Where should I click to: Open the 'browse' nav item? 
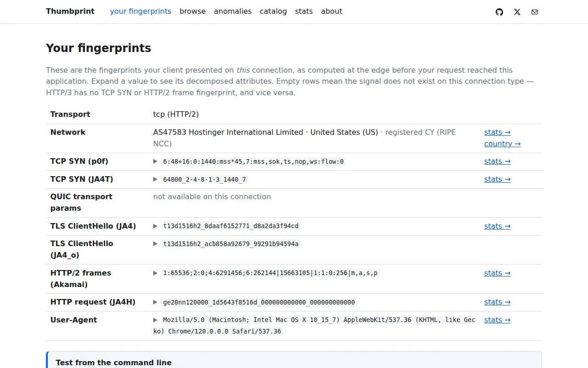point(192,11)
